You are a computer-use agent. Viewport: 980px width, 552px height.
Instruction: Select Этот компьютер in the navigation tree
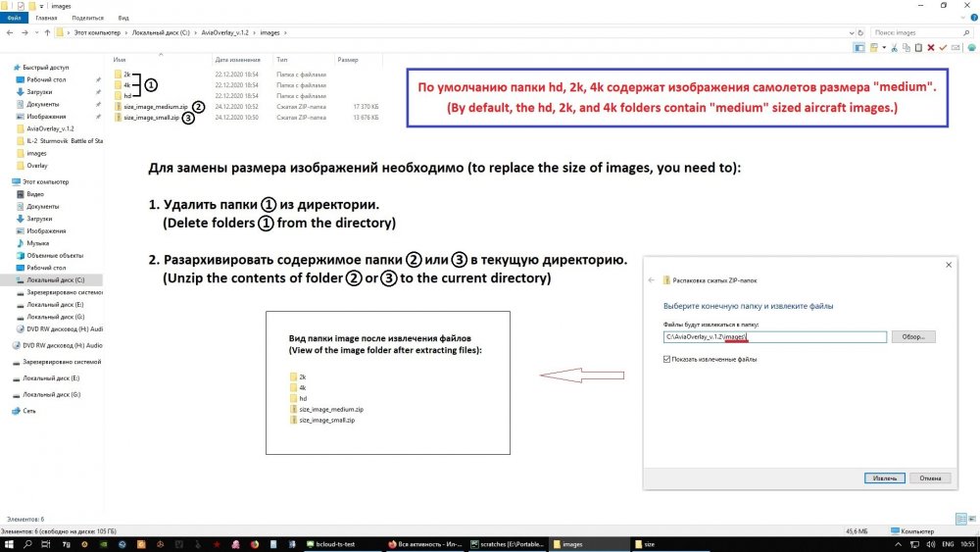[45, 182]
